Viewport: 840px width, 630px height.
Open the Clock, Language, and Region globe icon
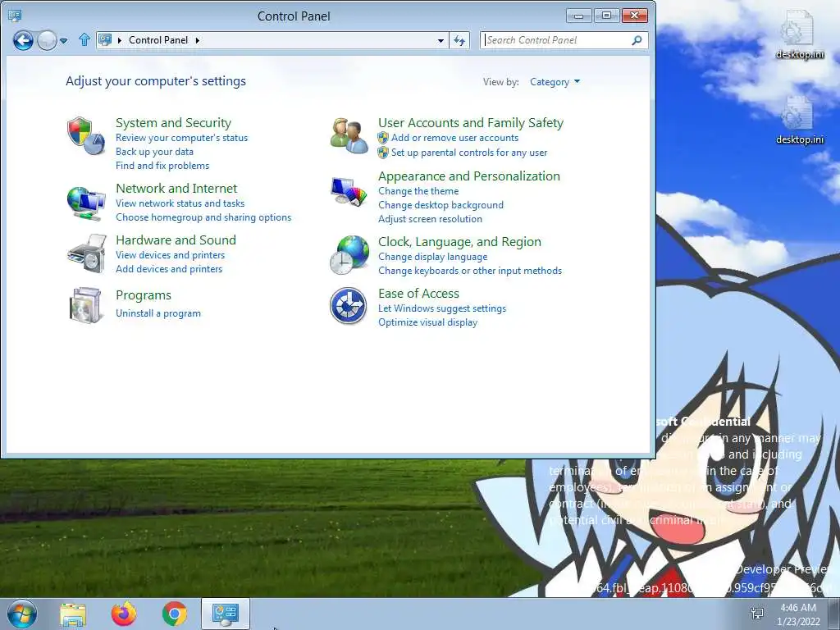[x=349, y=255]
